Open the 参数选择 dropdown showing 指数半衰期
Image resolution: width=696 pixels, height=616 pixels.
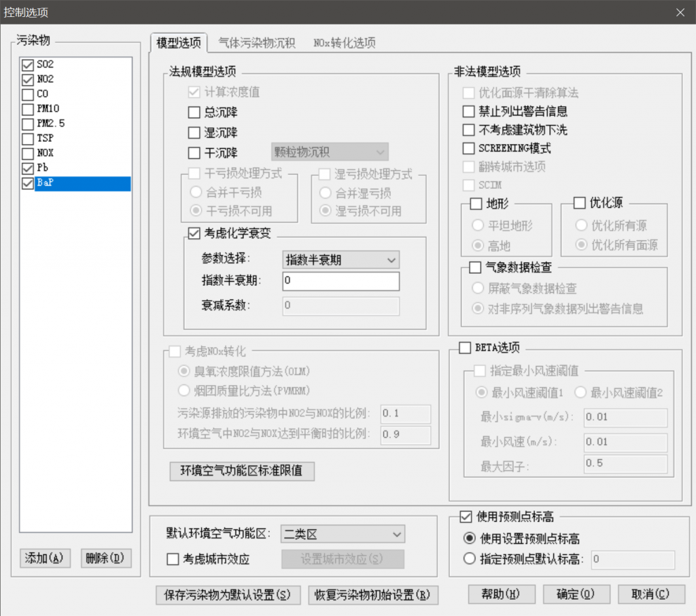click(341, 260)
